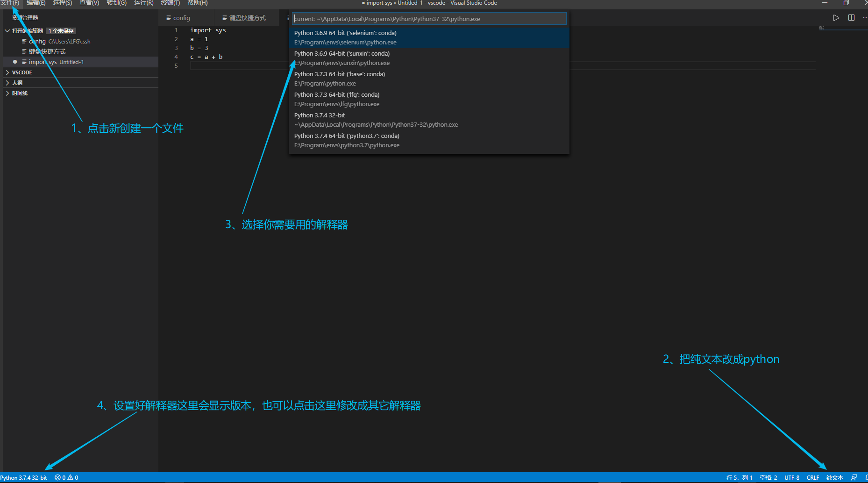Open more editor actions with ellipsis icon
868x483 pixels.
pyautogui.click(x=865, y=18)
